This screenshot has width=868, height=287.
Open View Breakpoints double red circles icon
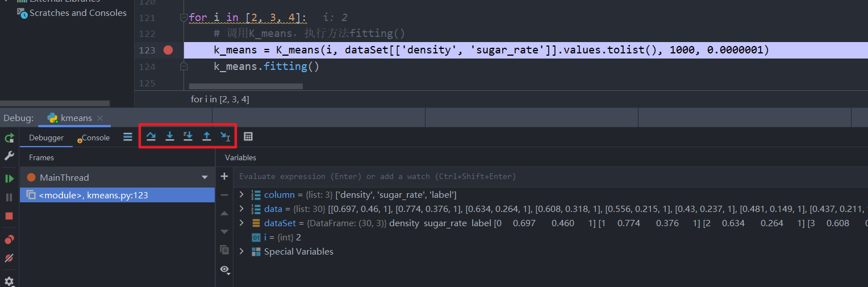[9, 239]
